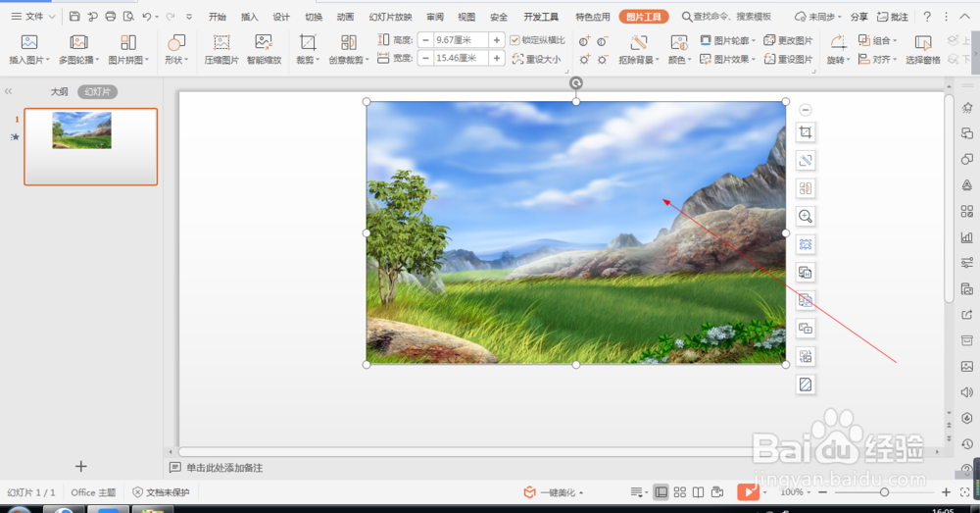Click the picture icon in right sidebar

(967, 366)
